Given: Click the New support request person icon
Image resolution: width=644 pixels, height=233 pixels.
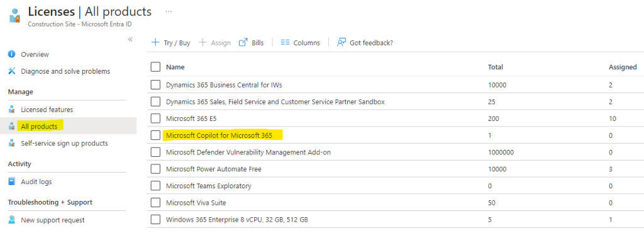Looking at the screenshot, I should point(11,220).
